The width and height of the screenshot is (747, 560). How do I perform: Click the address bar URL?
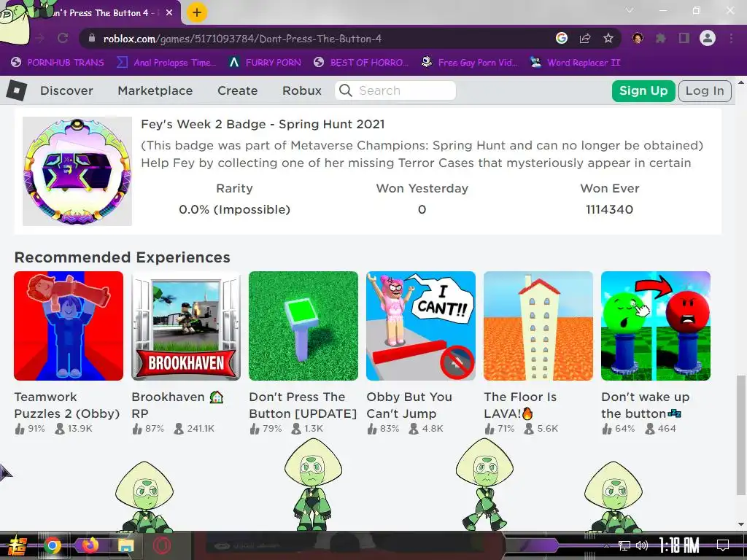[242, 39]
